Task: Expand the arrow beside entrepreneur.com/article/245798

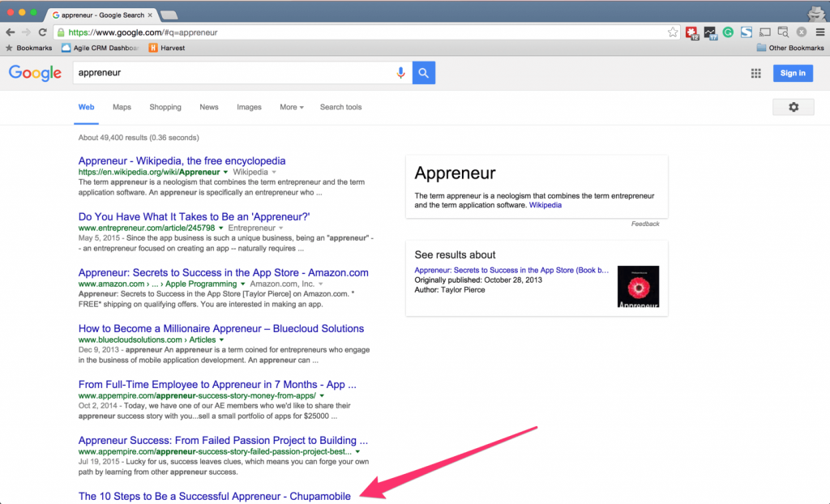Action: pos(220,229)
